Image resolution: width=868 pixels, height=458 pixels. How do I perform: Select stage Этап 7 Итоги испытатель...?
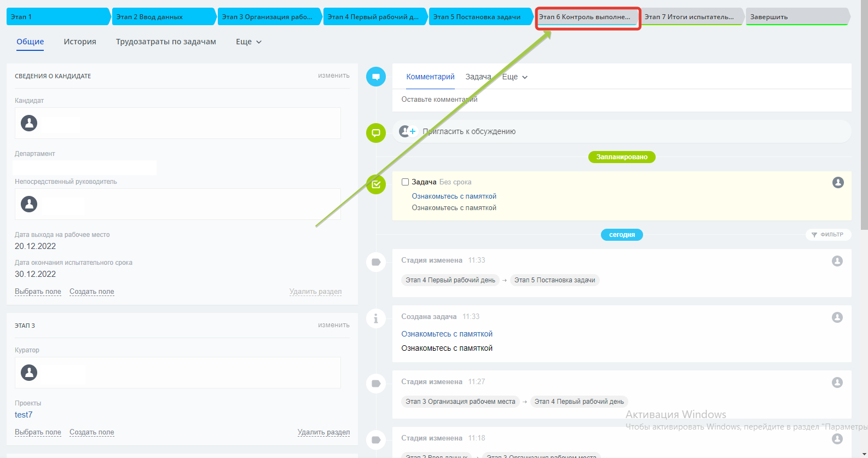coord(692,17)
